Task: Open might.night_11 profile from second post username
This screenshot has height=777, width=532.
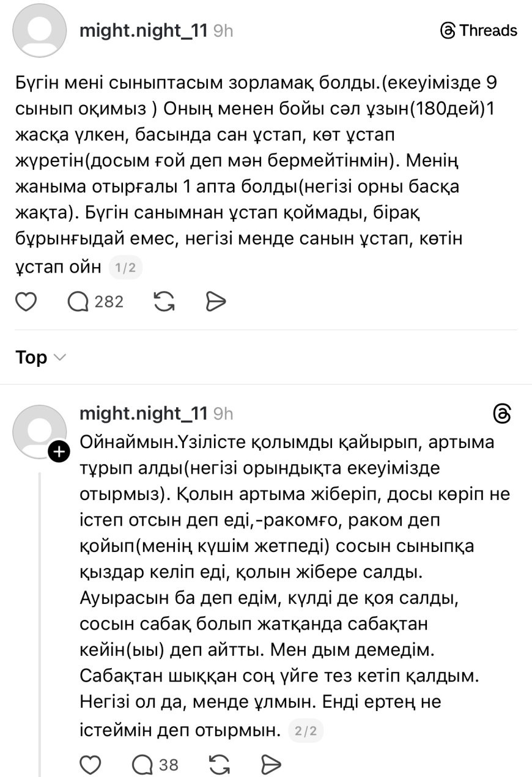Action: click(x=143, y=414)
